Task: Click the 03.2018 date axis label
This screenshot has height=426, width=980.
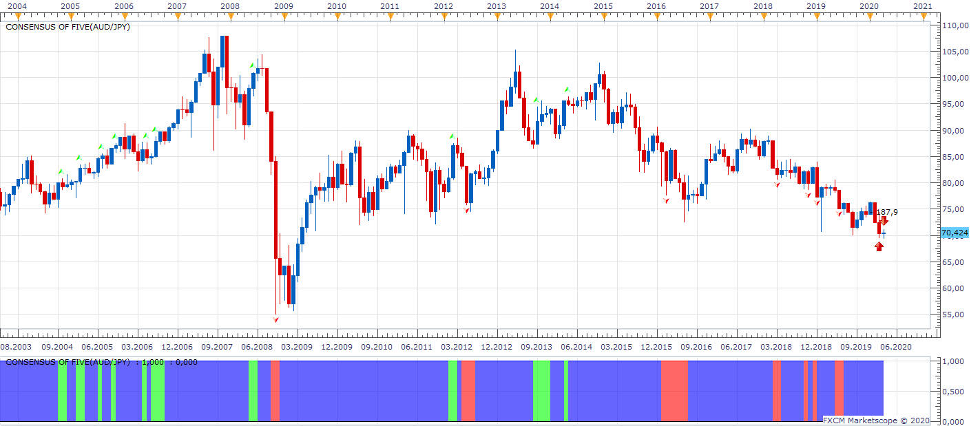Action: (776, 348)
